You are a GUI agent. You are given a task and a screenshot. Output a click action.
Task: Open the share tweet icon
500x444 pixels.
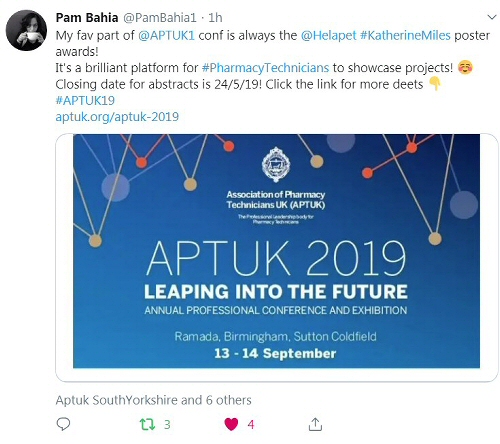315,424
